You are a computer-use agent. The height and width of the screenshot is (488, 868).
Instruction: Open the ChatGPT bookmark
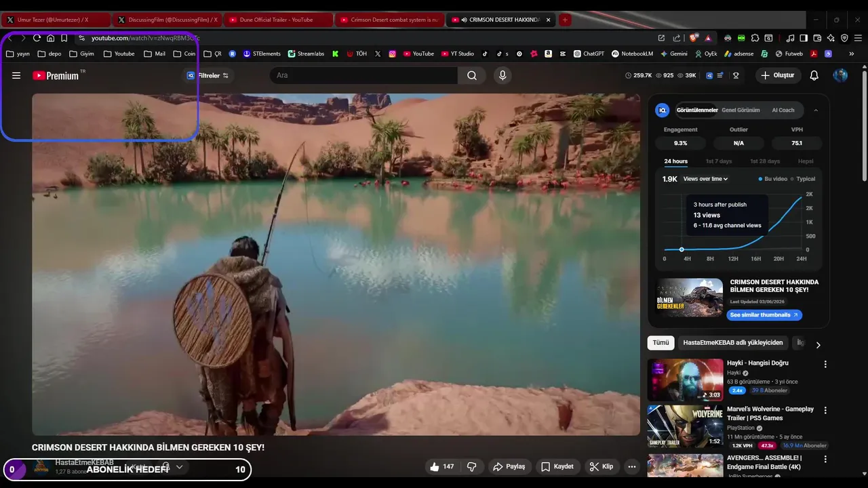pos(589,54)
